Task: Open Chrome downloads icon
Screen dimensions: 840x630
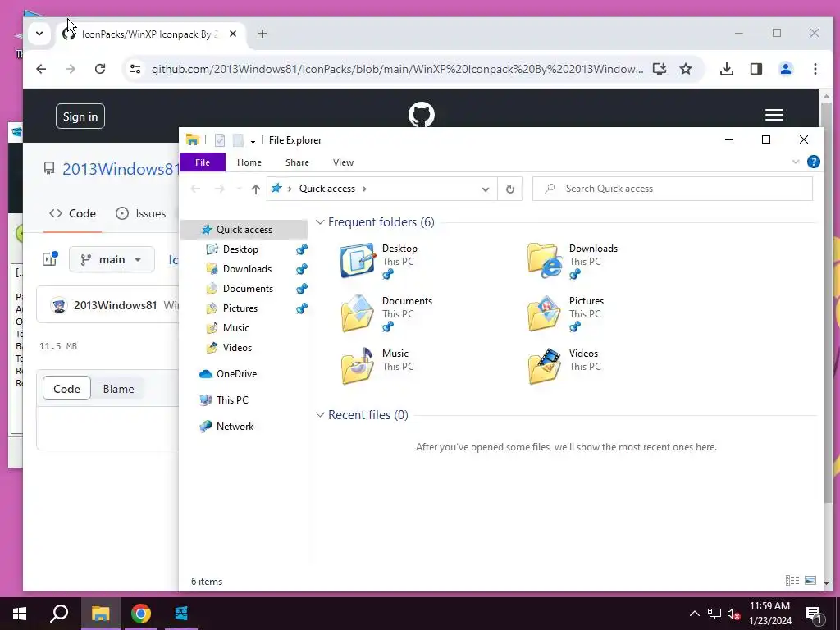Action: 727,69
